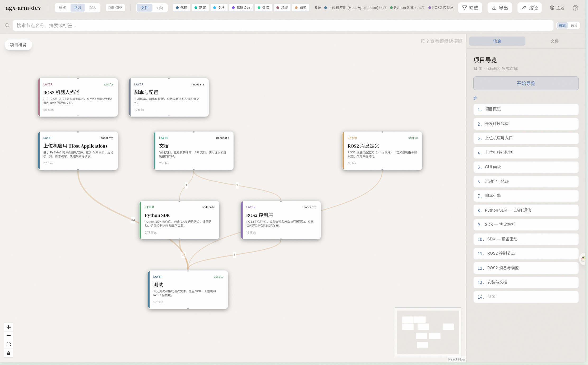Viewport: 588px width, 365px height.
Task: Click the filter funnel icon
Action: pyautogui.click(x=464, y=8)
